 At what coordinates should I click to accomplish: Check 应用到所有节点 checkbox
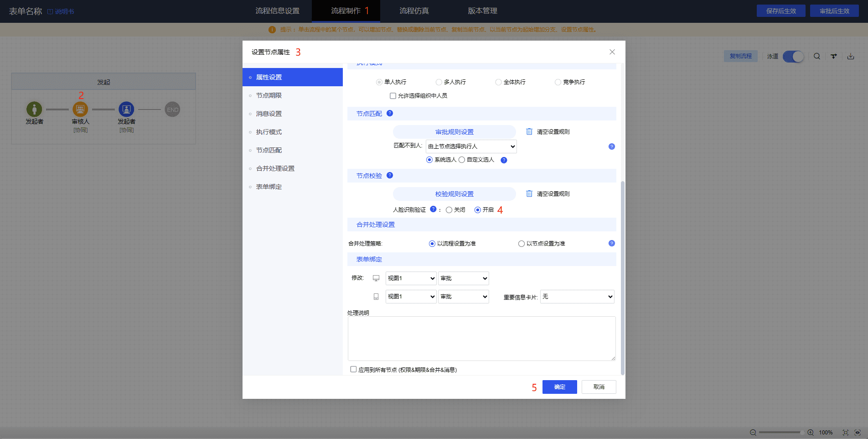(x=353, y=369)
